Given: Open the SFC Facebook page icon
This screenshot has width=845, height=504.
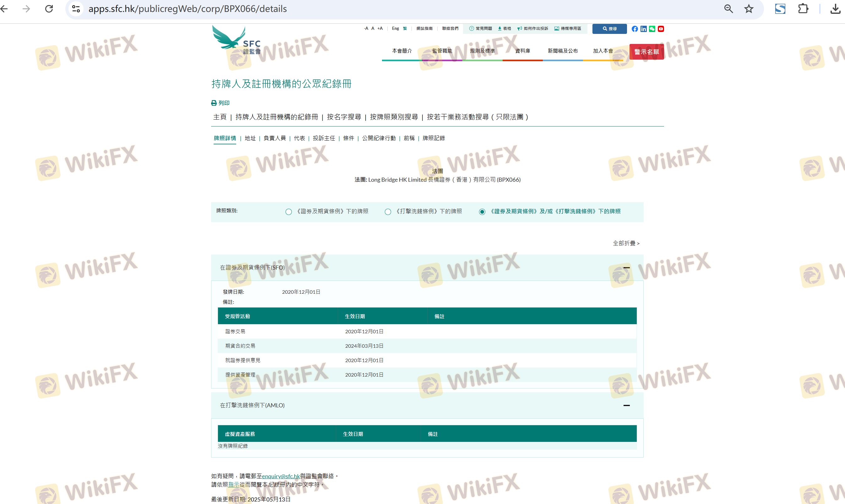Looking at the screenshot, I should 634,29.
